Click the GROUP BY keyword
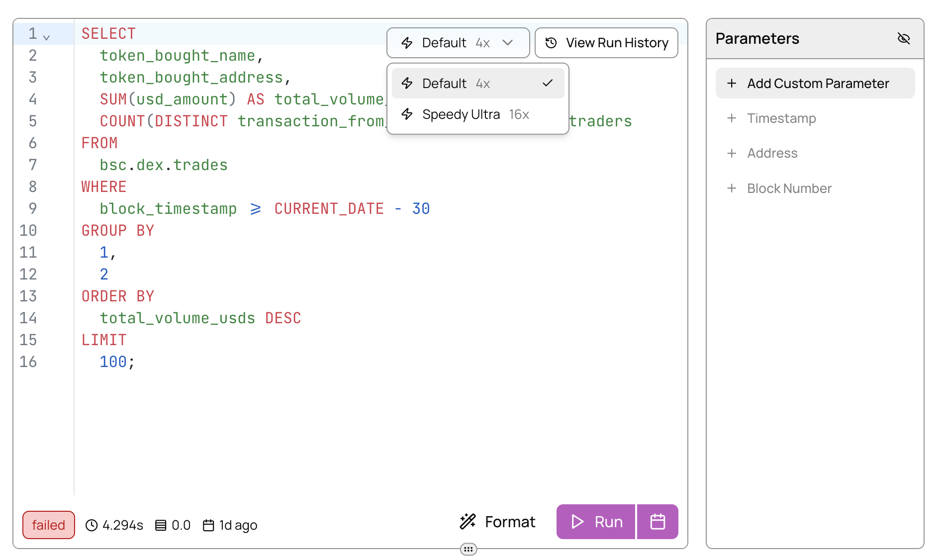 click(118, 231)
